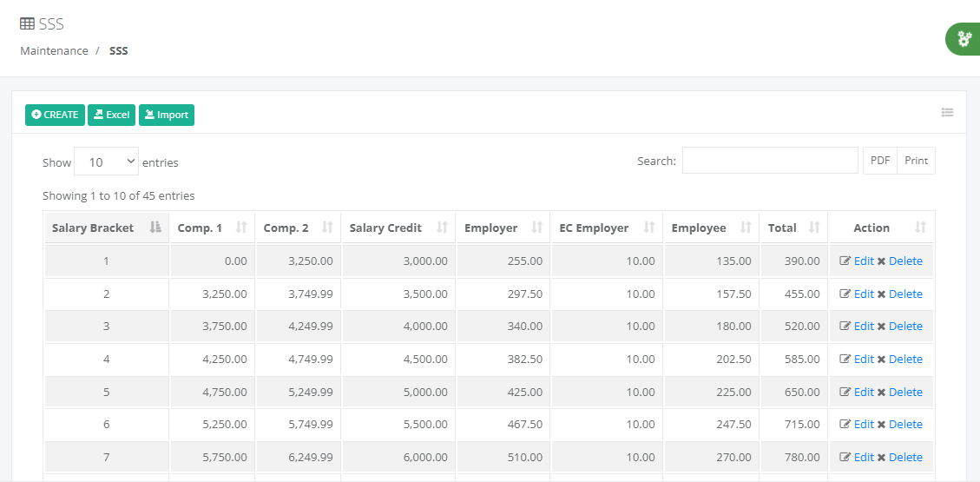Sort by Comp. 2 column arrows
Viewport: 980px width, 482px height.
tap(327, 228)
